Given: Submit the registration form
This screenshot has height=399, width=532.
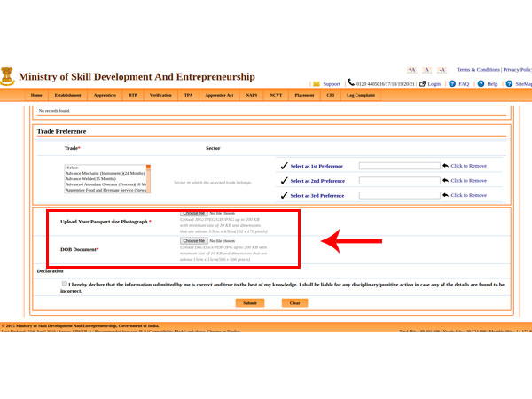Looking at the screenshot, I should [x=250, y=303].
